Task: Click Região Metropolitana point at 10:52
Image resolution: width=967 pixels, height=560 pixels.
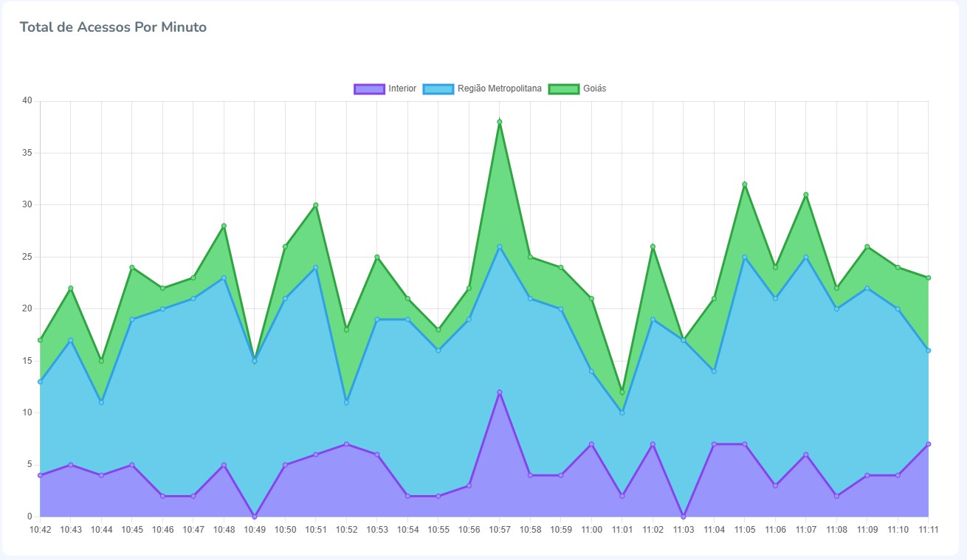Action: (x=346, y=402)
